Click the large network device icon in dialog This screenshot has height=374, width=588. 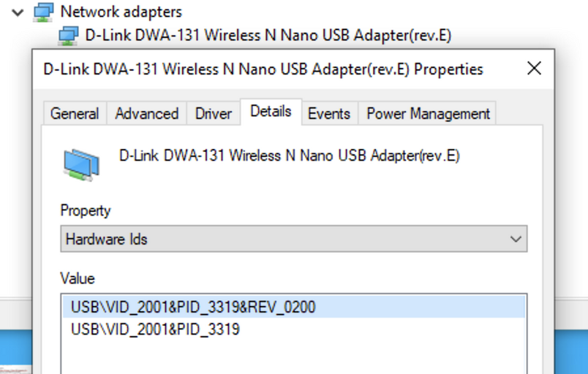81,164
